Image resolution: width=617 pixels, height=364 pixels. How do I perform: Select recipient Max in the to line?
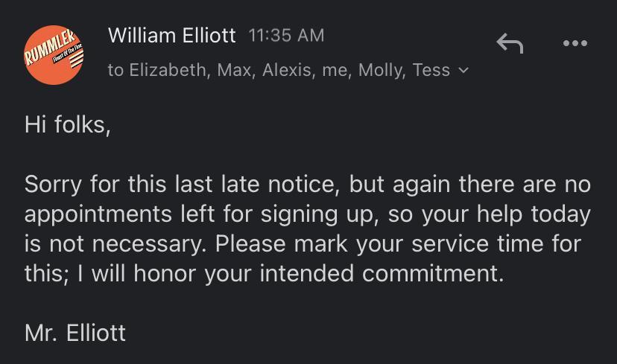click(x=234, y=70)
